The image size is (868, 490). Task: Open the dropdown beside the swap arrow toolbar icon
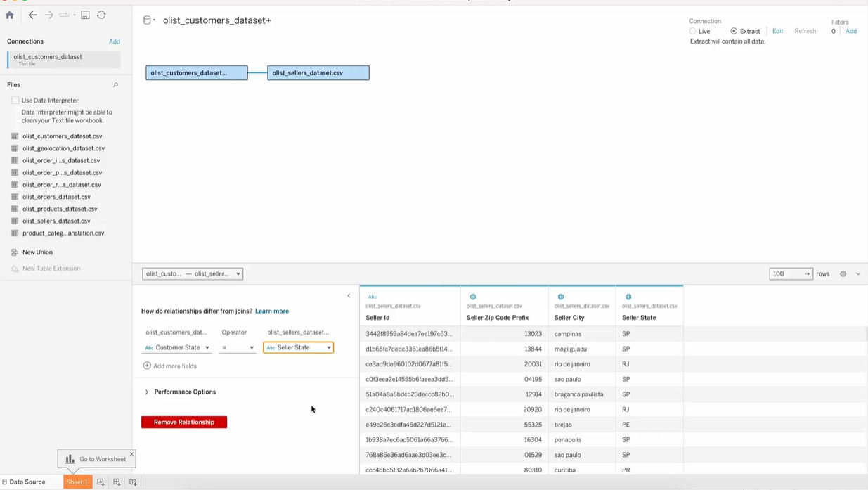pyautogui.click(x=75, y=15)
